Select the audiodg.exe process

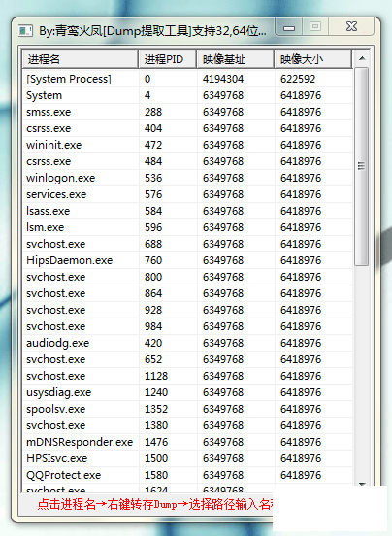[187, 343]
